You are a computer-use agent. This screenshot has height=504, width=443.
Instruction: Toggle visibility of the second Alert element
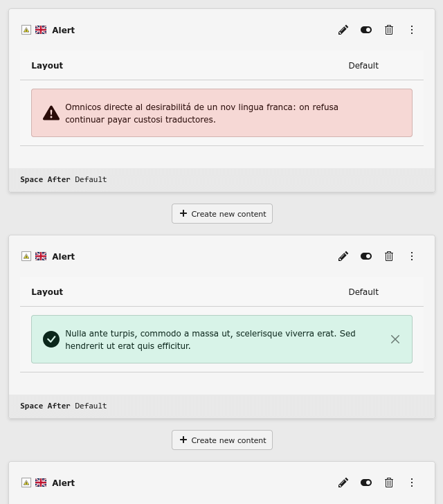click(x=366, y=256)
